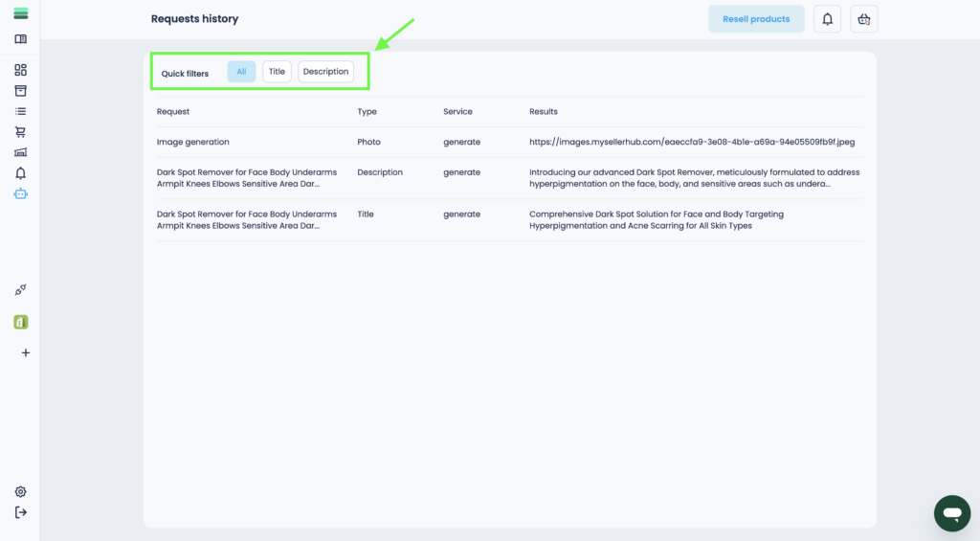Select the AI robot icon in sidebar
980x541 pixels.
click(20, 193)
